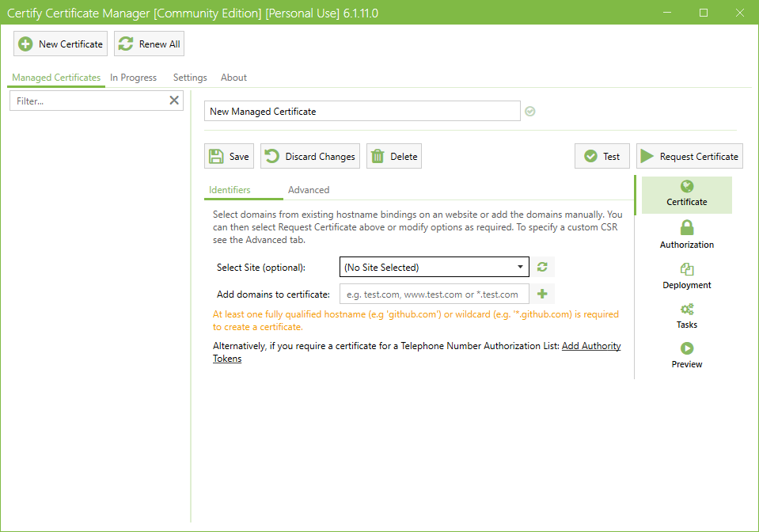Delete the managed certificate
759x532 pixels.
tap(393, 156)
